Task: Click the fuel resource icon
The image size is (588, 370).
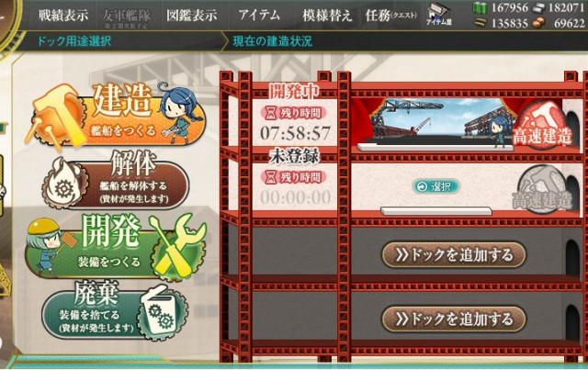Action: click(x=480, y=8)
